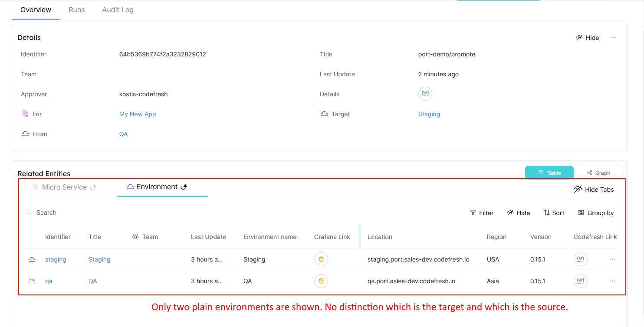Open more options for qa row
644x327 pixels.
pyautogui.click(x=612, y=281)
